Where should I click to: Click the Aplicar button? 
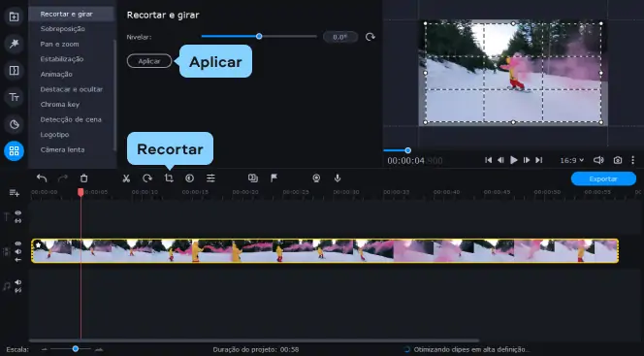(x=149, y=61)
